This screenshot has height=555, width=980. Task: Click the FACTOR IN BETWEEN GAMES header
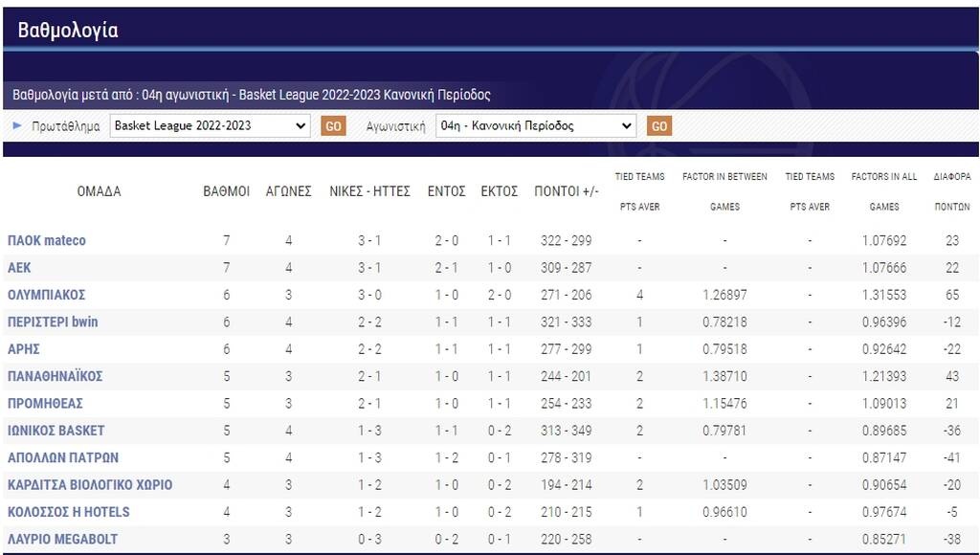(x=725, y=191)
